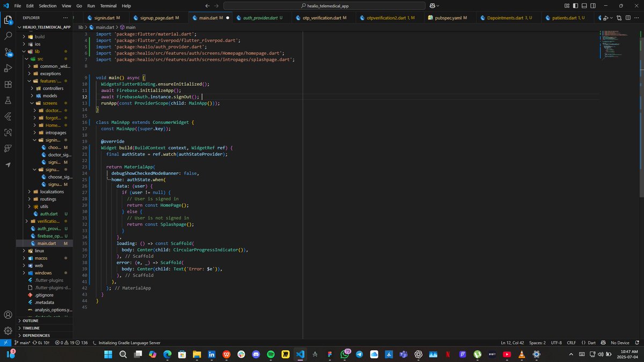Open the Manage gear in activity bar
644x362 pixels.
click(x=8, y=331)
